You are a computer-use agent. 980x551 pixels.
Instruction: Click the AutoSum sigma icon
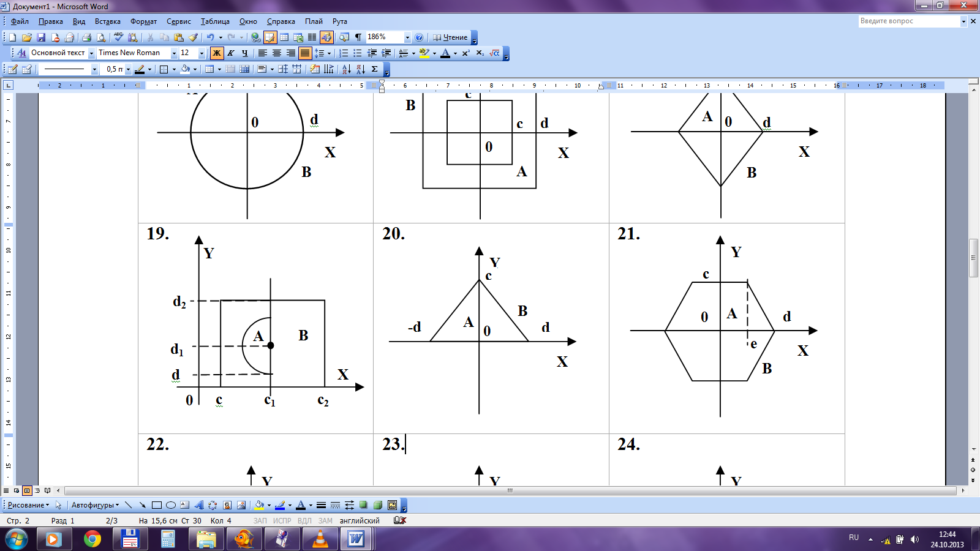(x=374, y=69)
